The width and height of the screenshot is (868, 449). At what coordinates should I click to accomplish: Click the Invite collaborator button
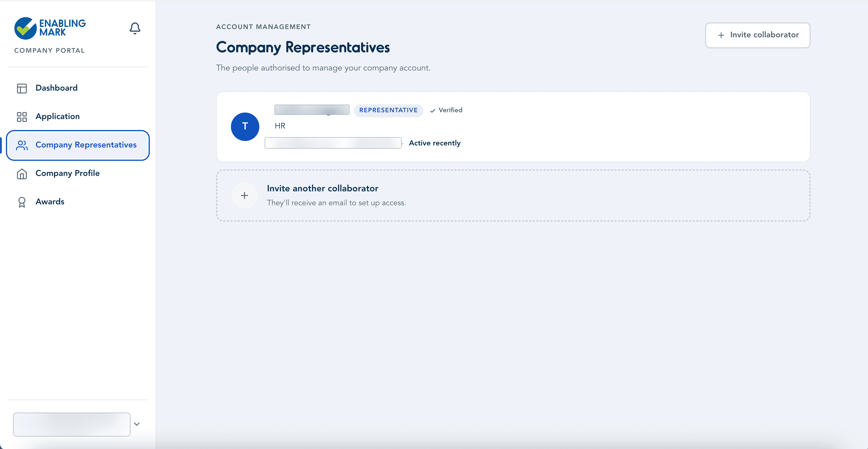(758, 35)
